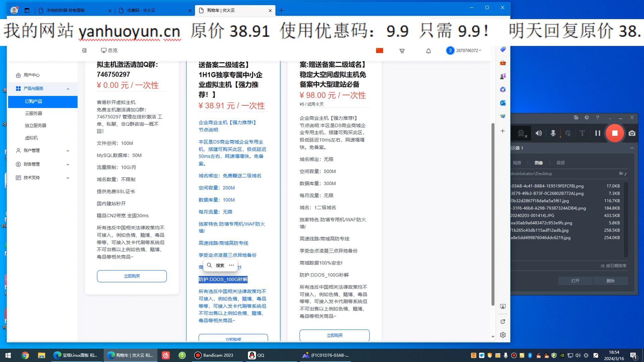Pause the Bandicam recording
The width and height of the screenshot is (644, 362).
(597, 133)
